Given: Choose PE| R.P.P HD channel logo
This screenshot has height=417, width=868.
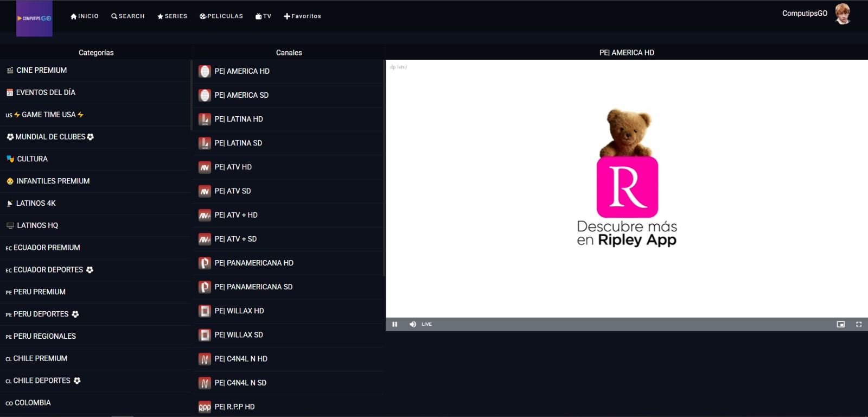Looking at the screenshot, I should (205, 407).
